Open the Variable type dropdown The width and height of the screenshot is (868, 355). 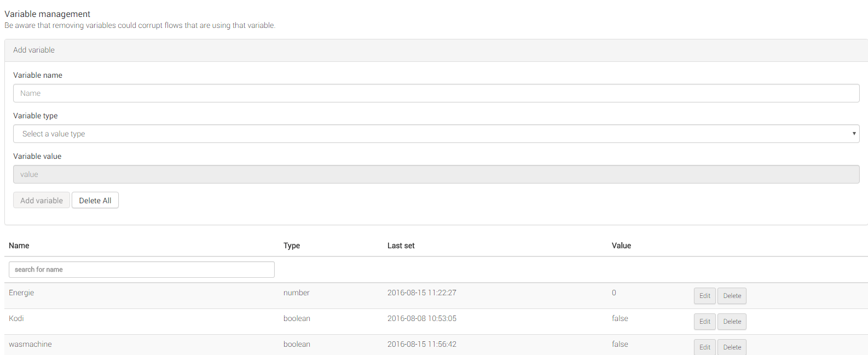[436, 134]
